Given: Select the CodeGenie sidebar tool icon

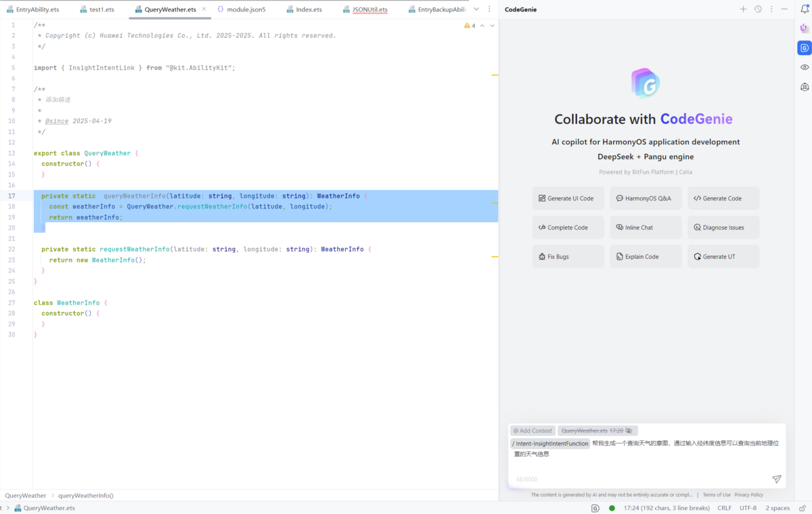Looking at the screenshot, I should 804,48.
